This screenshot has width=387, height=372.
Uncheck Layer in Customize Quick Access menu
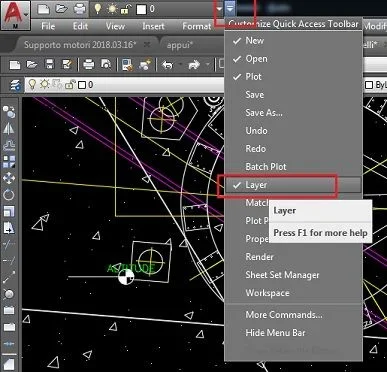293,185
